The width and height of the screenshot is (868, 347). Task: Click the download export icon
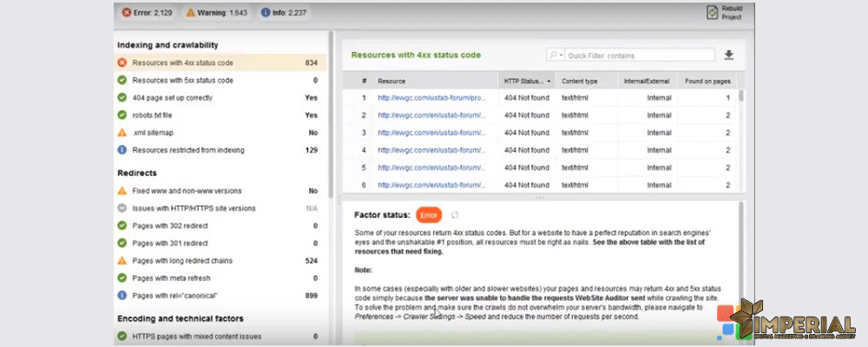tap(728, 56)
